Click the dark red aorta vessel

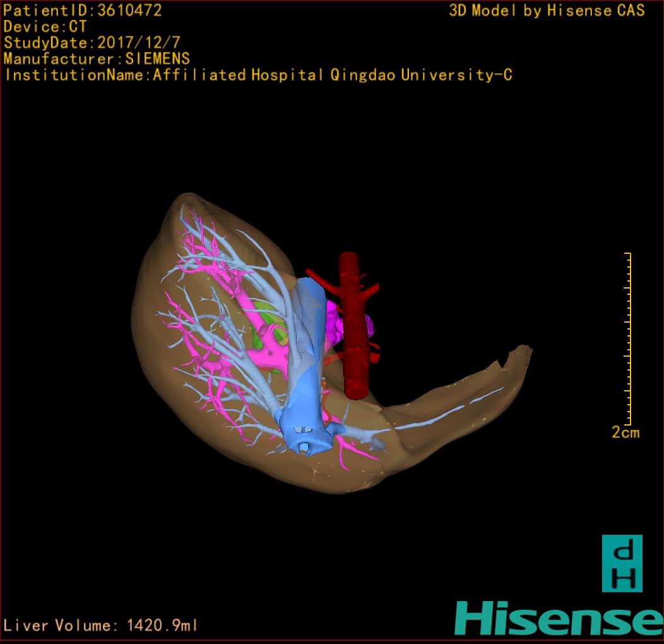(354, 326)
